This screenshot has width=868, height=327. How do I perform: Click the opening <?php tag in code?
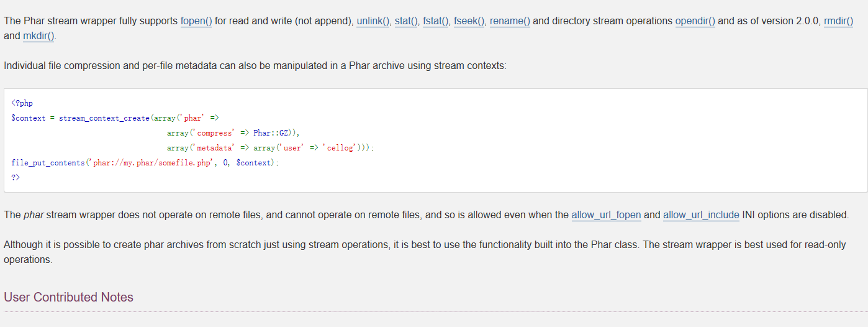pyautogui.click(x=22, y=103)
